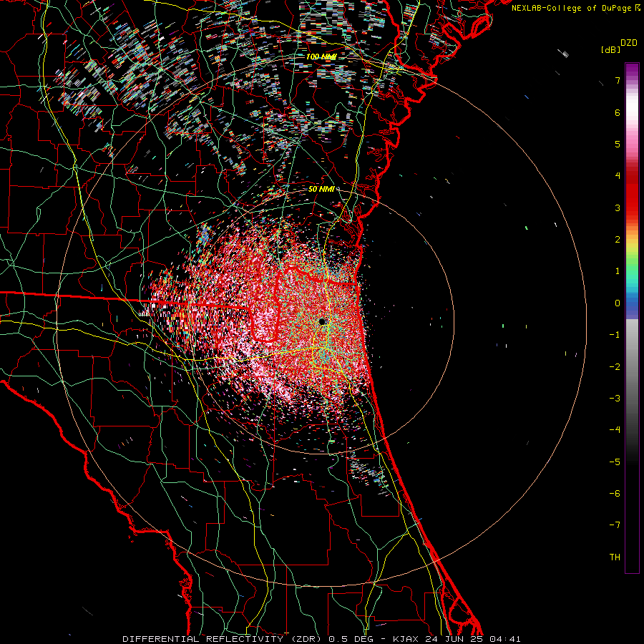Select the -6 dB scale label

[615, 494]
